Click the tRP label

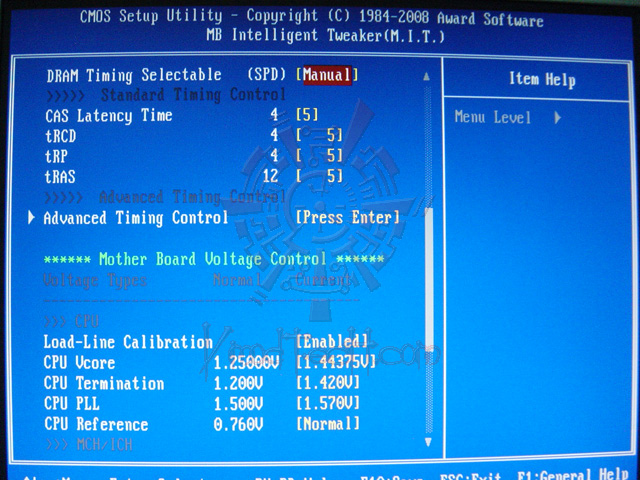56,156
